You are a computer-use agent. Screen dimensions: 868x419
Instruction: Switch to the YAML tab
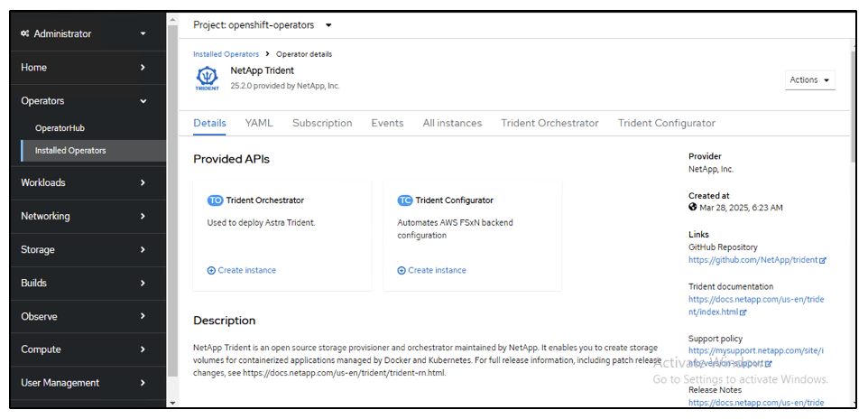259,123
